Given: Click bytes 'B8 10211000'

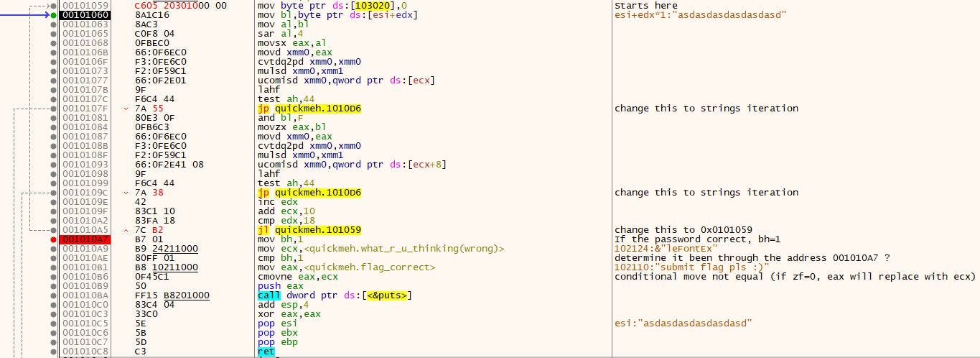Looking at the screenshot, I should [166, 267].
